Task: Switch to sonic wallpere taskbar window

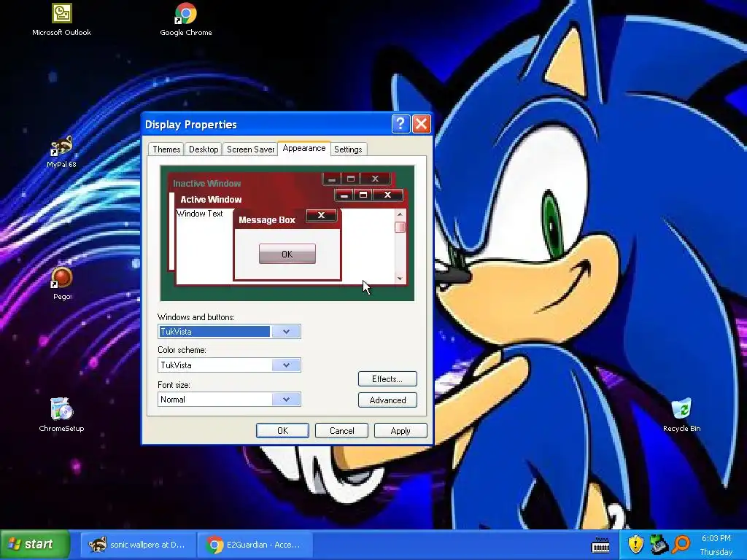Action: (x=138, y=544)
